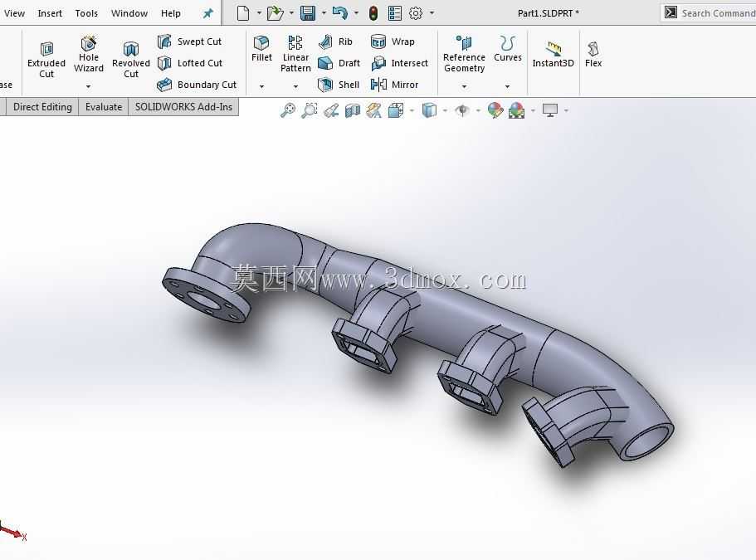Select the Intersect feature
The height and width of the screenshot is (560, 756).
[x=399, y=63]
